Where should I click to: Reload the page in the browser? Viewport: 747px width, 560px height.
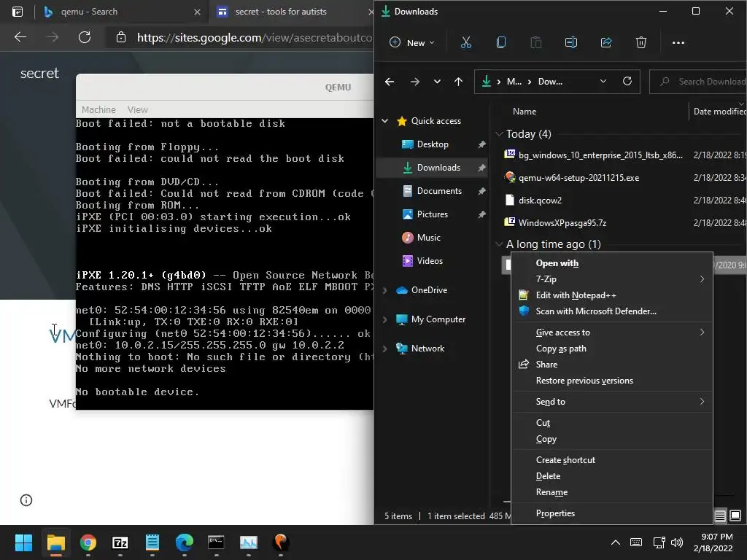coord(85,37)
